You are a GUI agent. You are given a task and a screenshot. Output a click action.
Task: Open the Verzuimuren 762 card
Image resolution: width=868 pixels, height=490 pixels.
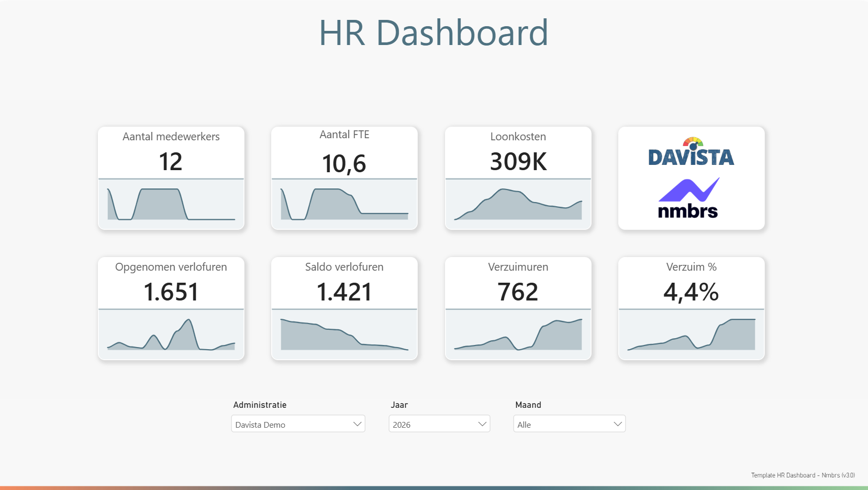tap(518, 308)
